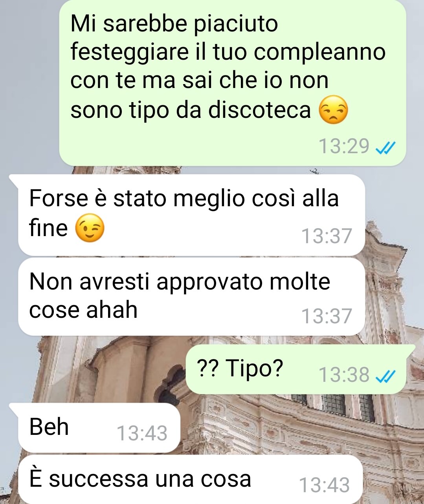This screenshot has width=424, height=504.
Task: Tap the word 'discoteca' in first message
Action: [260, 110]
